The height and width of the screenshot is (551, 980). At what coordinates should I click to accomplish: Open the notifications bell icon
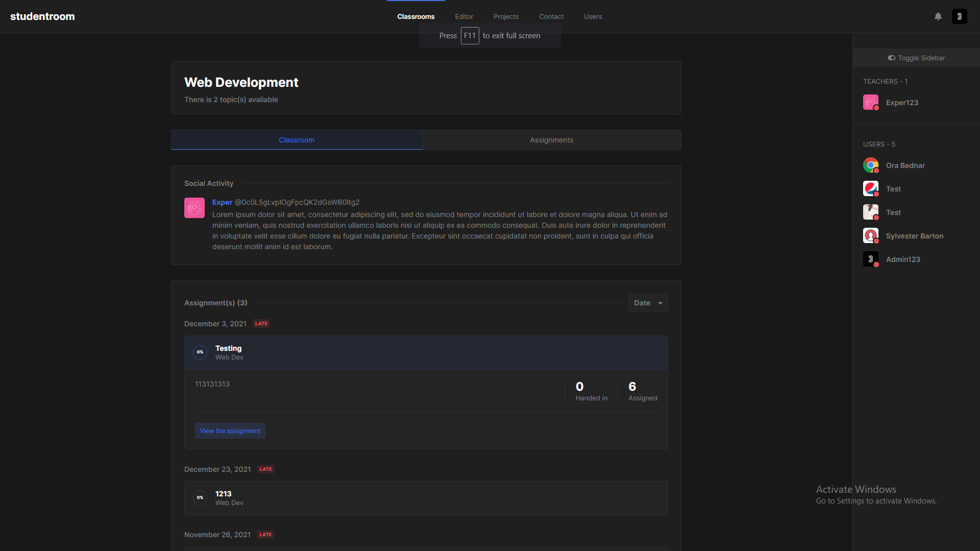click(x=938, y=16)
